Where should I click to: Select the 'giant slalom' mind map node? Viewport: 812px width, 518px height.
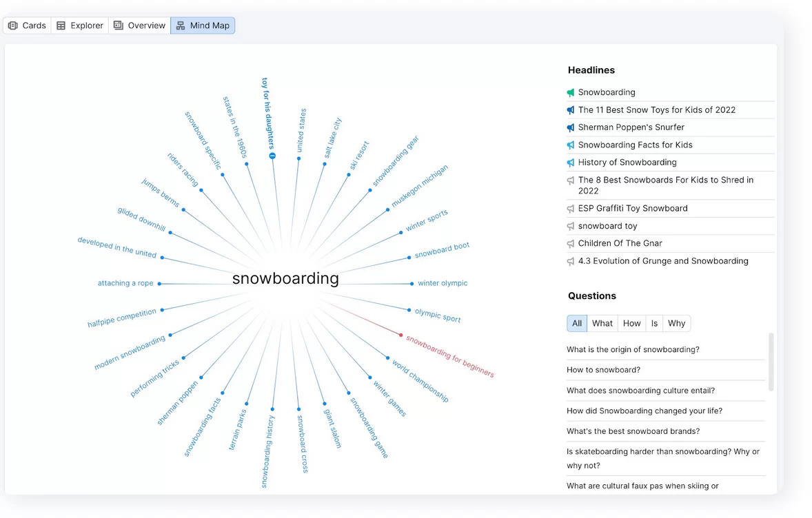pyautogui.click(x=332, y=428)
